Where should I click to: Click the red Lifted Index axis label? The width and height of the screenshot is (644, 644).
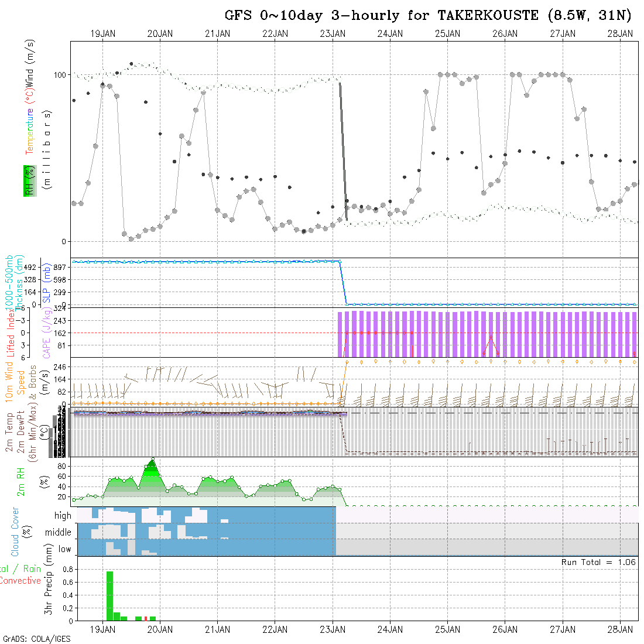coord(11,334)
